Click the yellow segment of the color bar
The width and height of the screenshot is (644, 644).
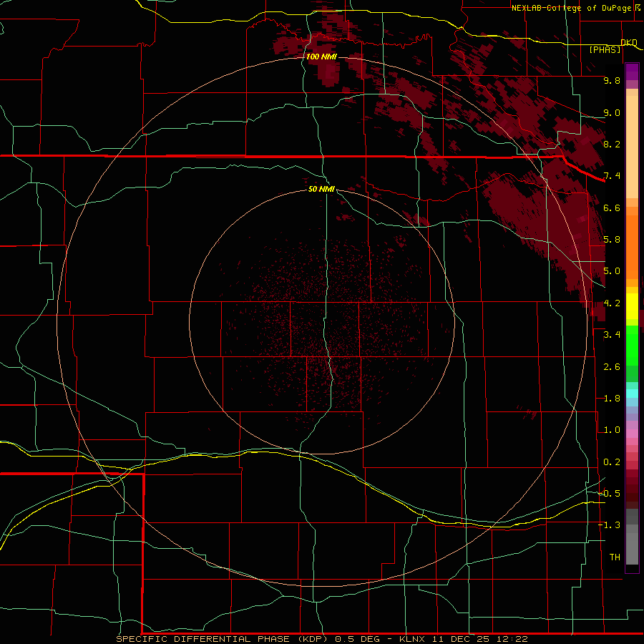tap(632, 306)
